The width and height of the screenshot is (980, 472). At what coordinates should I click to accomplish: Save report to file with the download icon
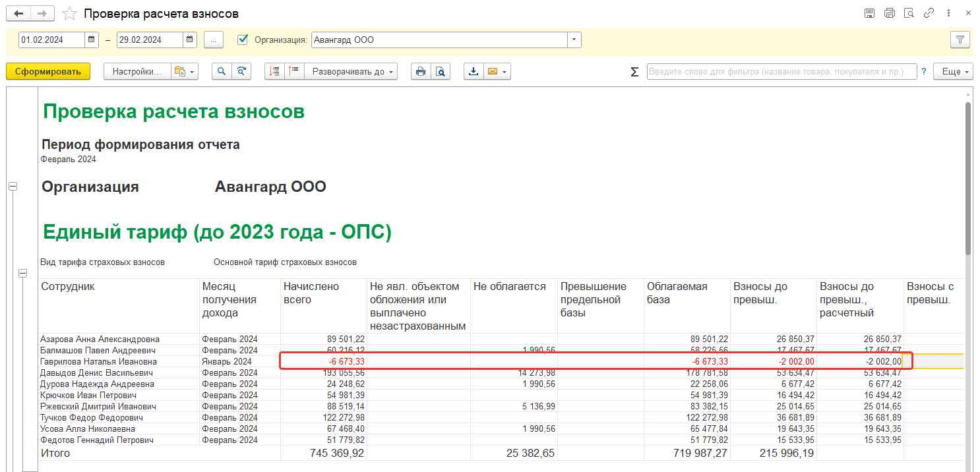[x=474, y=71]
